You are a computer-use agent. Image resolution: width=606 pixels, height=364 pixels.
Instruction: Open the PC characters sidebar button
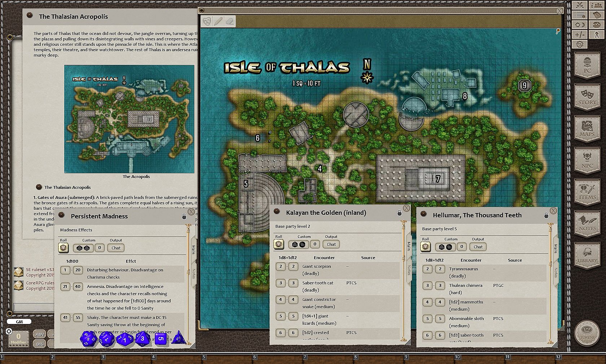[587, 66]
